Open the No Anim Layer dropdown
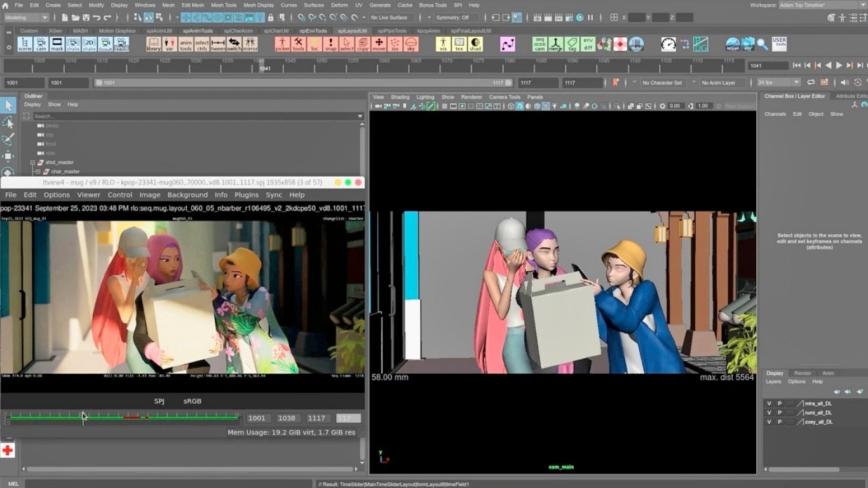The height and width of the screenshot is (488, 868). [723, 83]
